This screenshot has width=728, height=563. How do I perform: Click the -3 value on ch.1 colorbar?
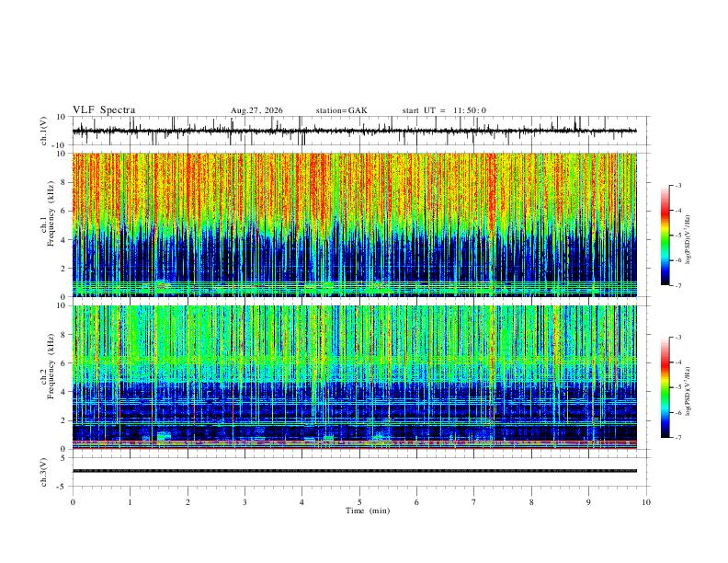click(677, 186)
